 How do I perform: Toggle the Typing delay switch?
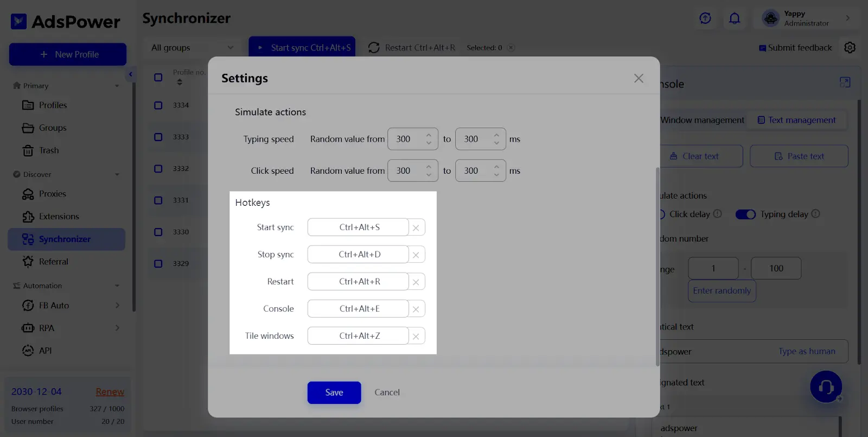(745, 214)
